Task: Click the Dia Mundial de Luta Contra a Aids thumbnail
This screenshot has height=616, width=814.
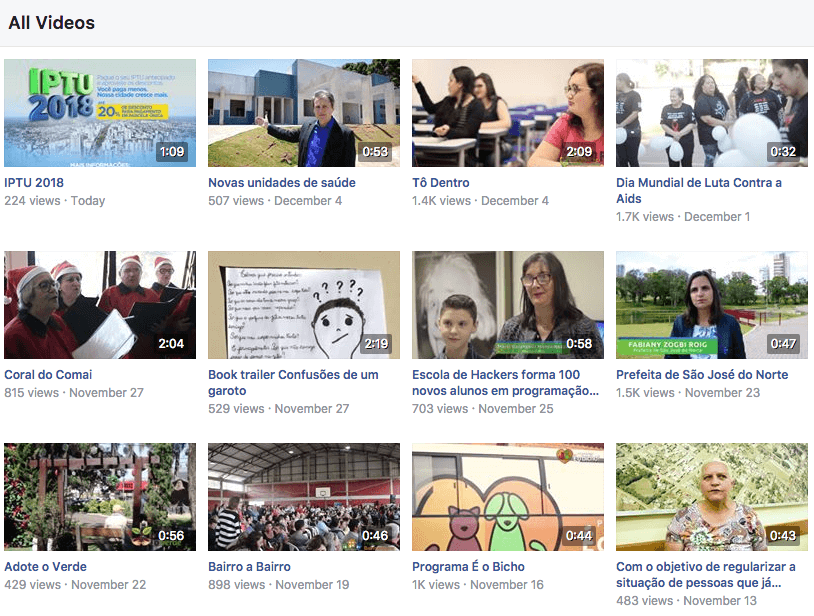Action: 712,113
